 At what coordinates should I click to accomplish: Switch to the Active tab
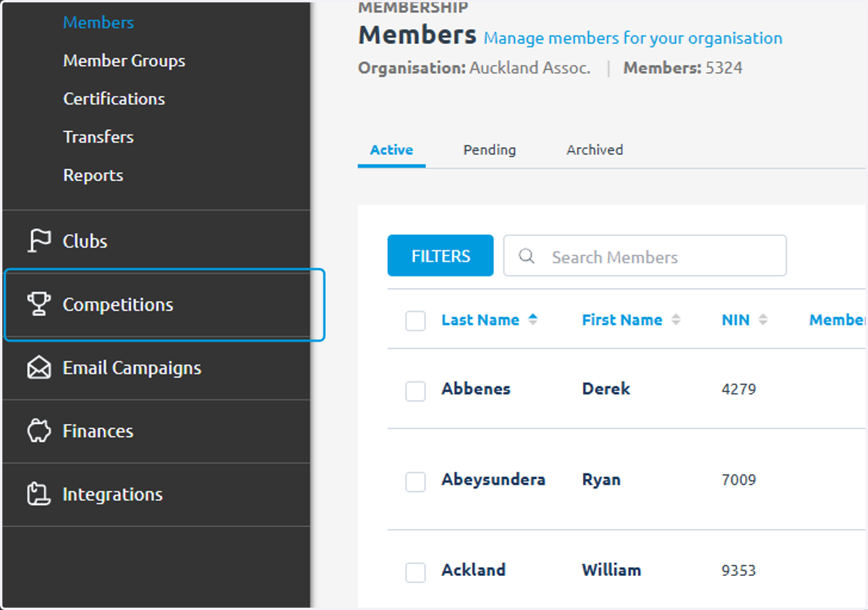tap(391, 150)
